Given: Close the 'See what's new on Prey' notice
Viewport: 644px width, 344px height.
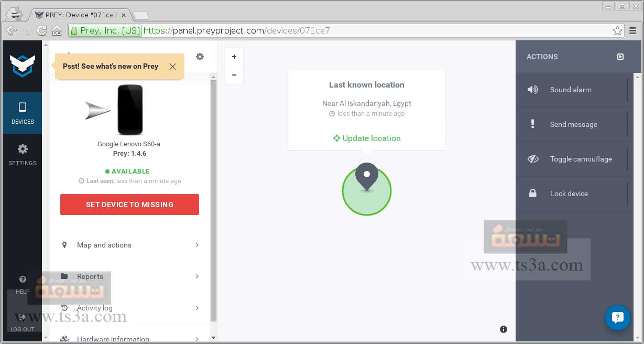Looking at the screenshot, I should (x=172, y=67).
